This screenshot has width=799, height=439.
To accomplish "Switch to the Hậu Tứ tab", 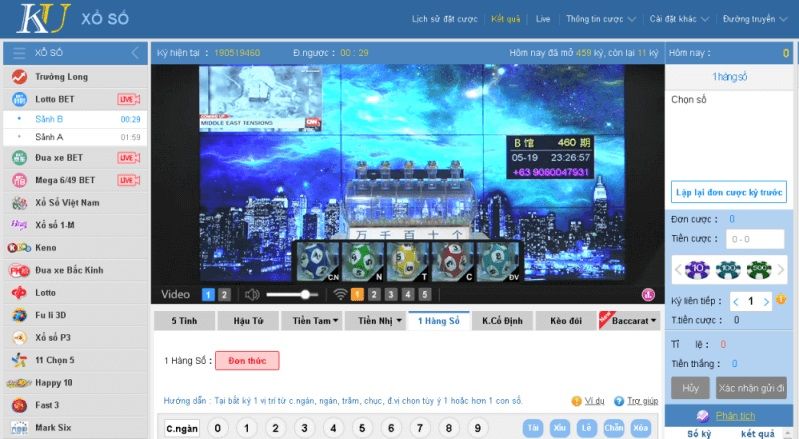I will pos(248,321).
